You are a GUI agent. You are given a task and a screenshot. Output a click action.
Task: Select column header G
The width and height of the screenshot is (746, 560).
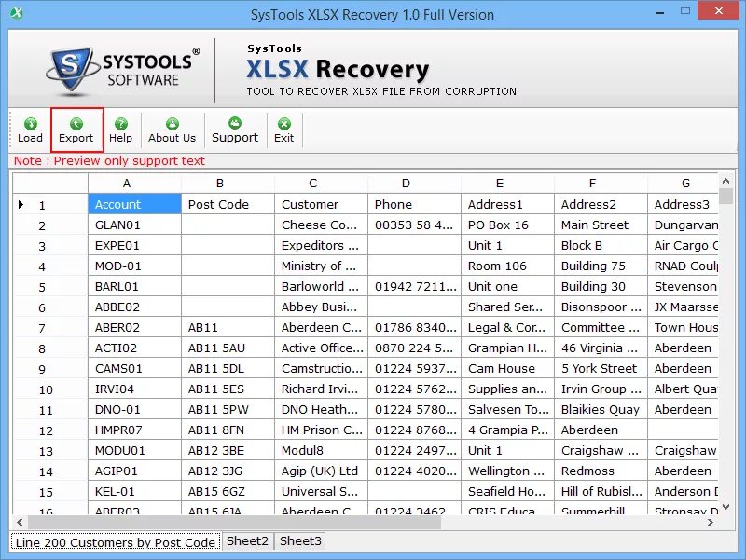[x=684, y=184]
